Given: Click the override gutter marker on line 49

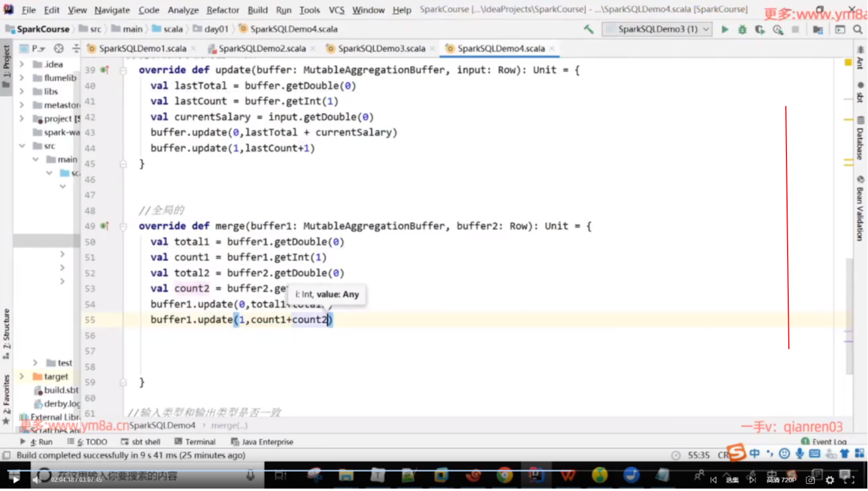Looking at the screenshot, I should click(x=105, y=226).
